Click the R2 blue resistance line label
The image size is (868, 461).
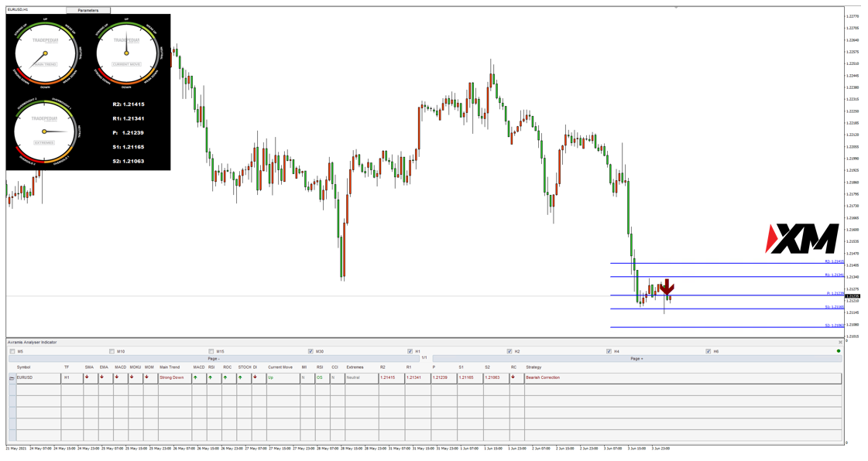coord(834,261)
